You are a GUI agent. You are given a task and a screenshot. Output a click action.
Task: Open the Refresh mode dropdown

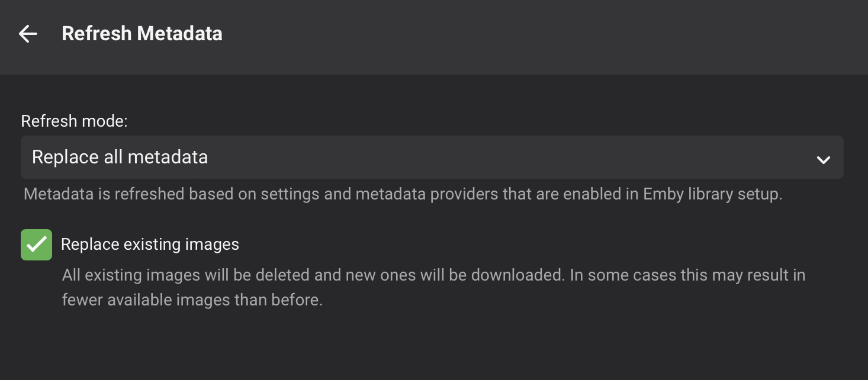coord(432,157)
